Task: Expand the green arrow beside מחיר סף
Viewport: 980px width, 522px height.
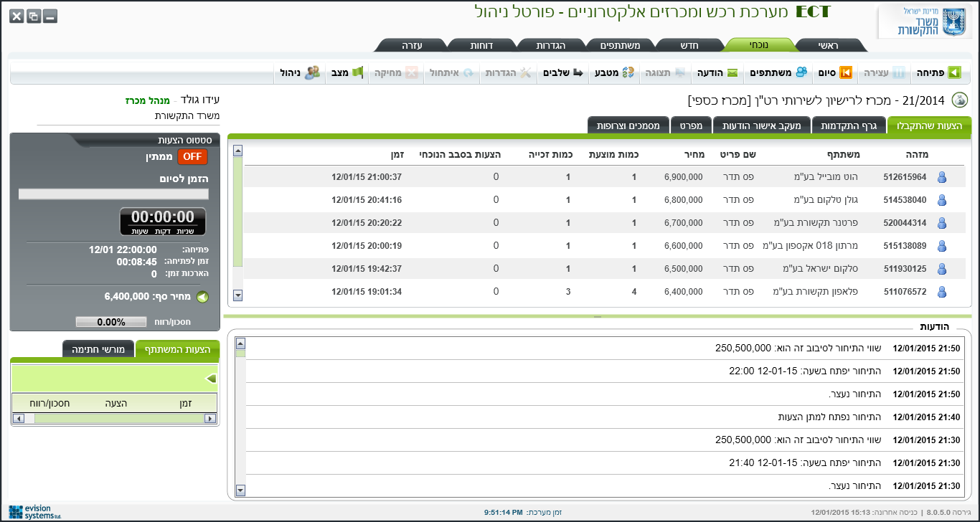Action: coord(202,297)
